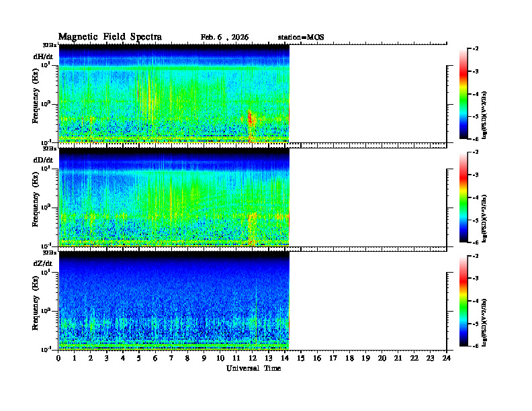
Task: Click hour 7 on the Universal Time axis
Action: pyautogui.click(x=172, y=359)
